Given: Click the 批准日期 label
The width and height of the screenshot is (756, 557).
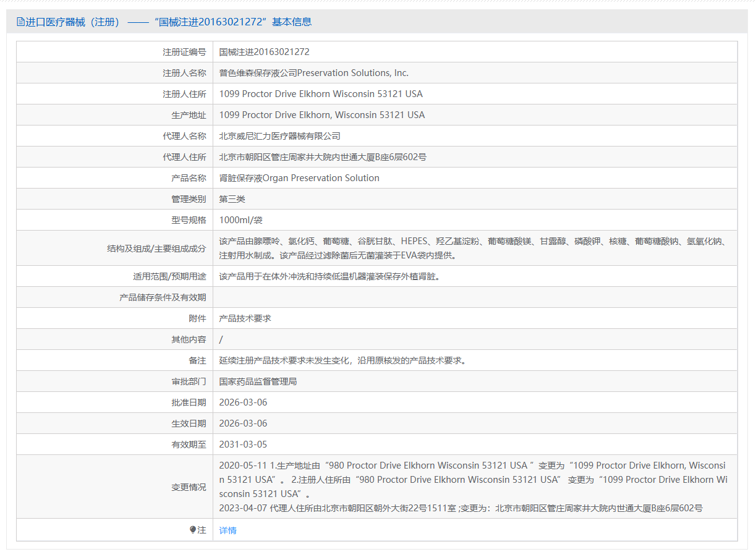Looking at the screenshot, I should click(x=189, y=402).
